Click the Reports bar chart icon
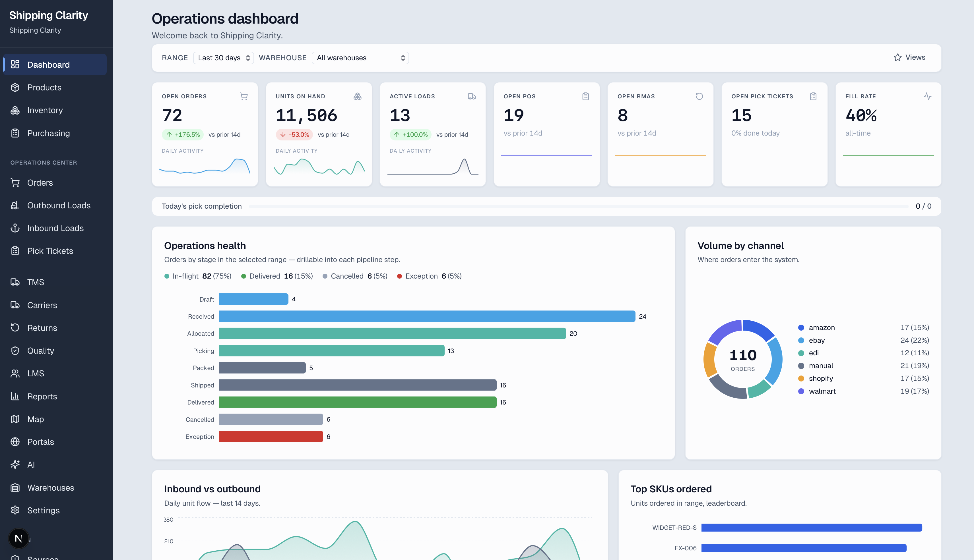 (15, 396)
